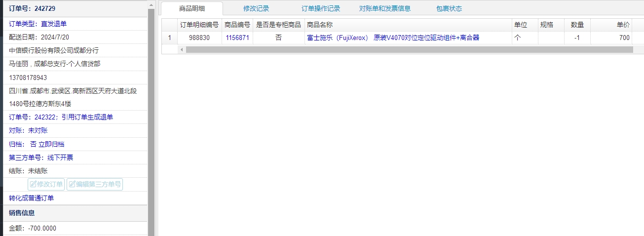Click the 第三方单号：线下开票 line

coord(41,157)
